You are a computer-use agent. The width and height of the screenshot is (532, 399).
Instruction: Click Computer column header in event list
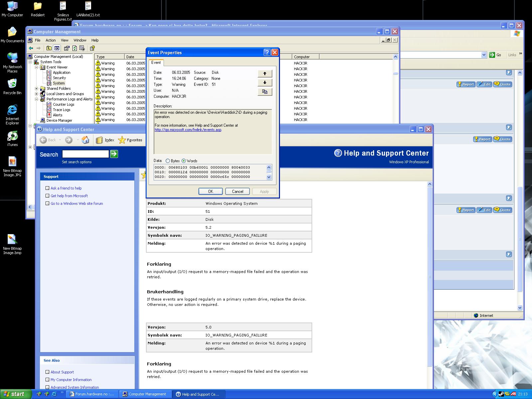coord(306,57)
